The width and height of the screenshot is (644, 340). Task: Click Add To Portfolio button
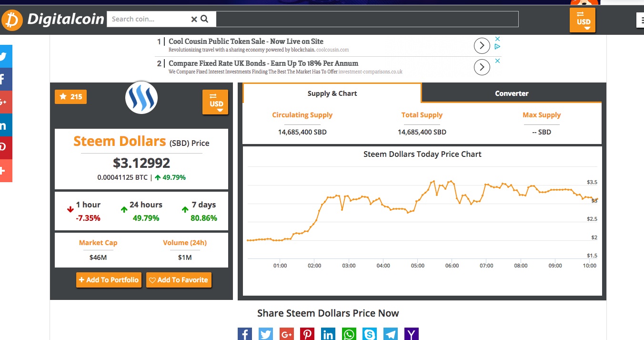click(109, 280)
